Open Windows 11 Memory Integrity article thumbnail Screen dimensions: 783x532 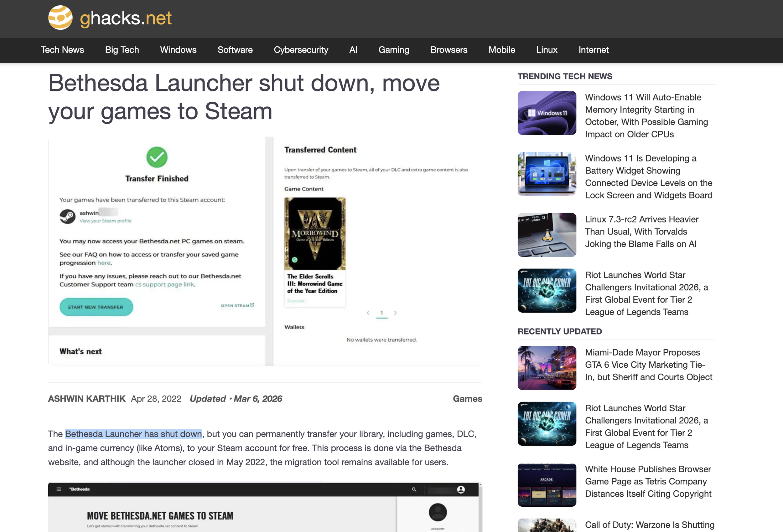coord(547,113)
